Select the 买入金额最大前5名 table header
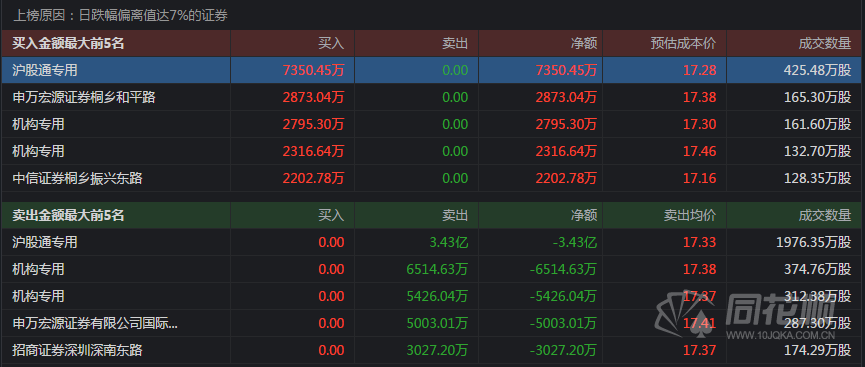Screen dimensions: 865x367 pyautogui.click(x=68, y=44)
